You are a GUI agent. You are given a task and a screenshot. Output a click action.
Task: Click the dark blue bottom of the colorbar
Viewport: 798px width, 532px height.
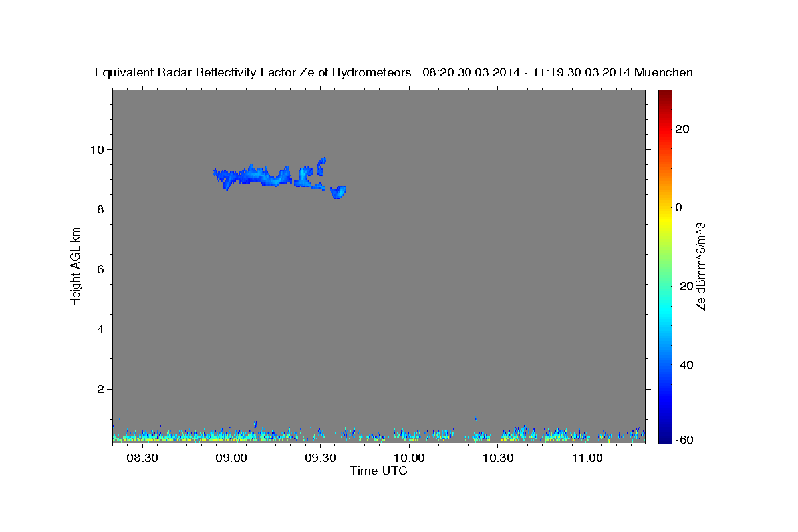(x=665, y=436)
